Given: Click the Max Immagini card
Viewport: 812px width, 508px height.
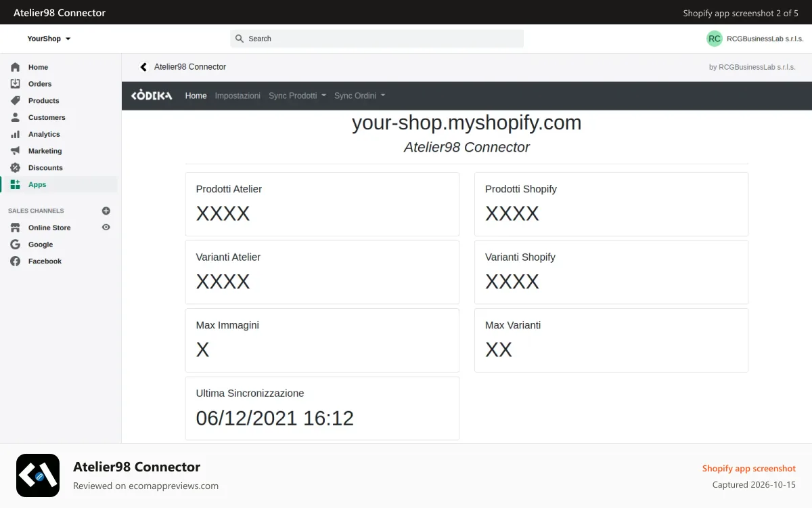Looking at the screenshot, I should click(322, 340).
